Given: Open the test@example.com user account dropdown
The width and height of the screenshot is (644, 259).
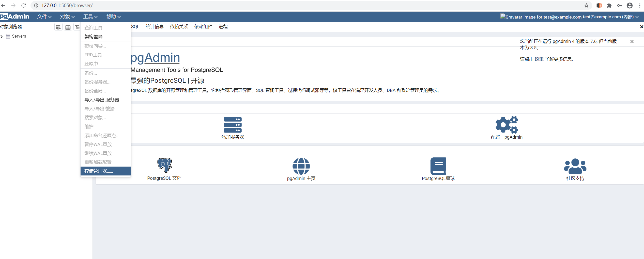Looking at the screenshot, I should coord(611,17).
